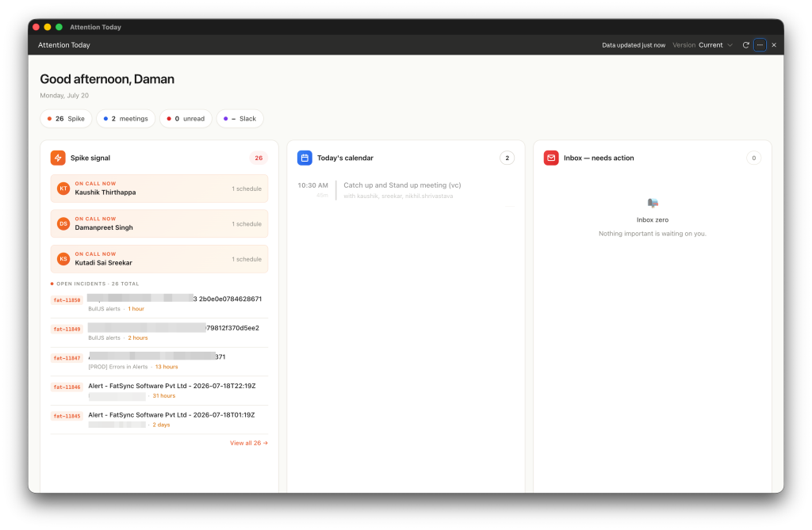Screen dimensions: 812x530
Task: Open Damanpreet Singh on-call card
Action: pos(159,223)
